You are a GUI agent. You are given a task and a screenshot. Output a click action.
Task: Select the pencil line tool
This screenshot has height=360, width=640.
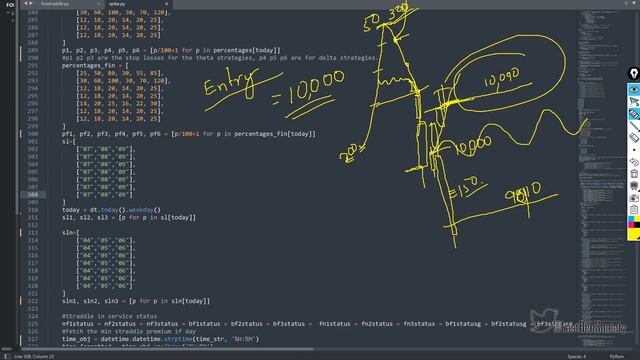633,126
